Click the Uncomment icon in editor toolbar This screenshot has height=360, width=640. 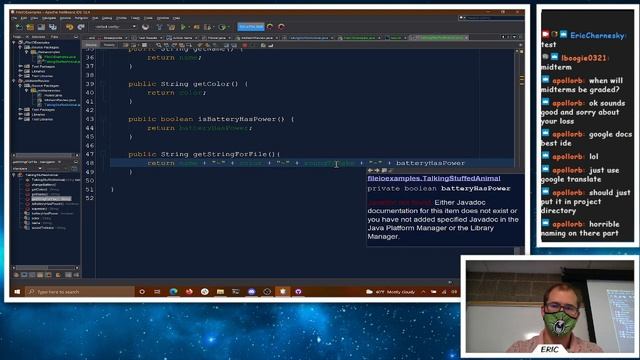[270, 45]
